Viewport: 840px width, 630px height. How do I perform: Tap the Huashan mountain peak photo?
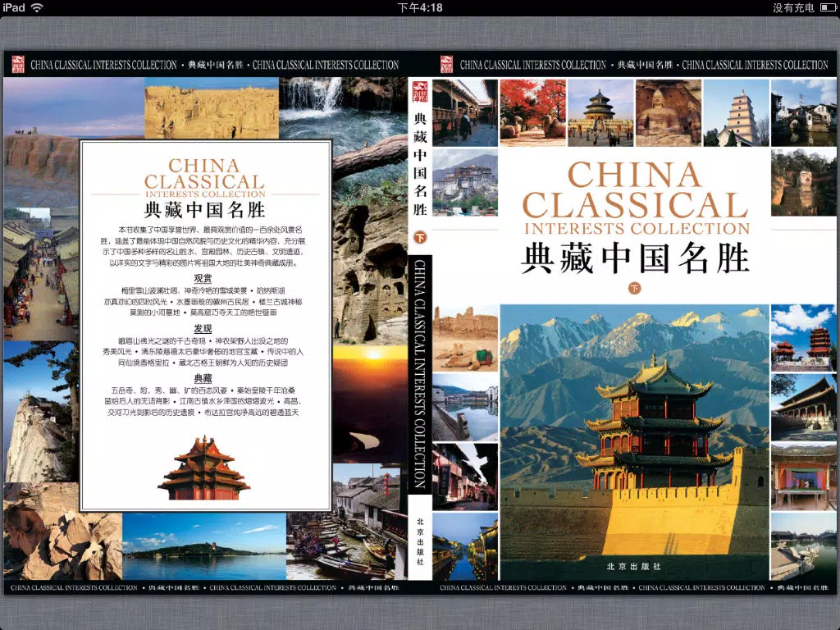[41, 412]
